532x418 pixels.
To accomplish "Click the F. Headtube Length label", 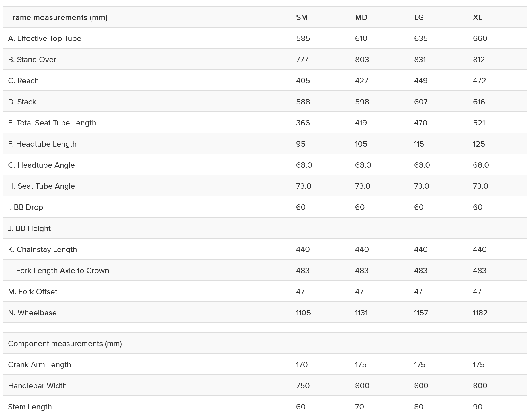I will tap(42, 144).
